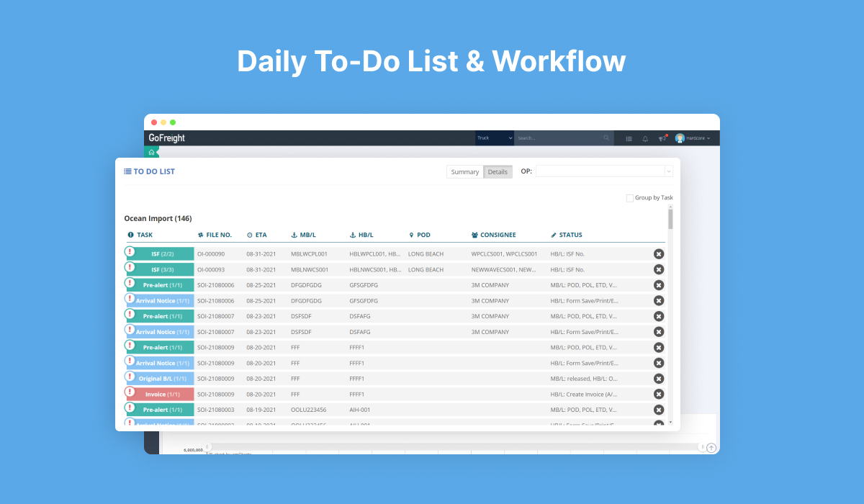Switch to the Details view
Viewport: 864px width, 504px height.
click(x=498, y=172)
